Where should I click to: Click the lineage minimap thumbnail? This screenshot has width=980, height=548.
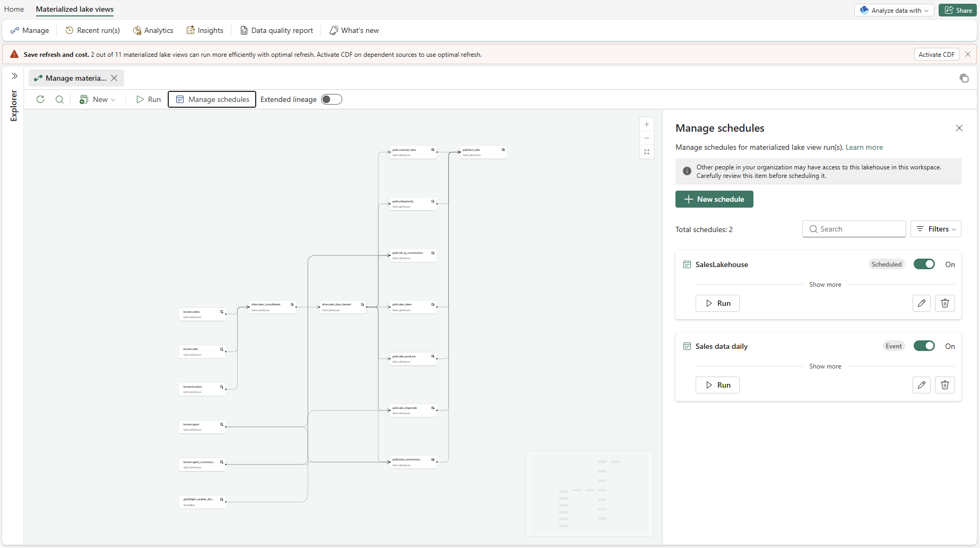click(589, 494)
